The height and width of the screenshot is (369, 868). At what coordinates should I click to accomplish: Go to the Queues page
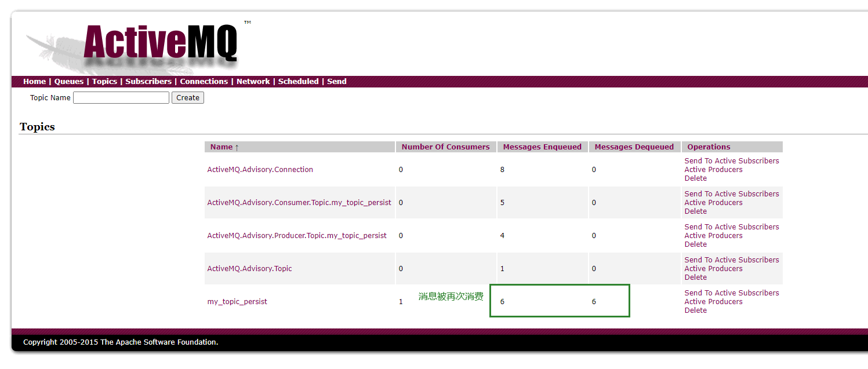[x=69, y=82]
